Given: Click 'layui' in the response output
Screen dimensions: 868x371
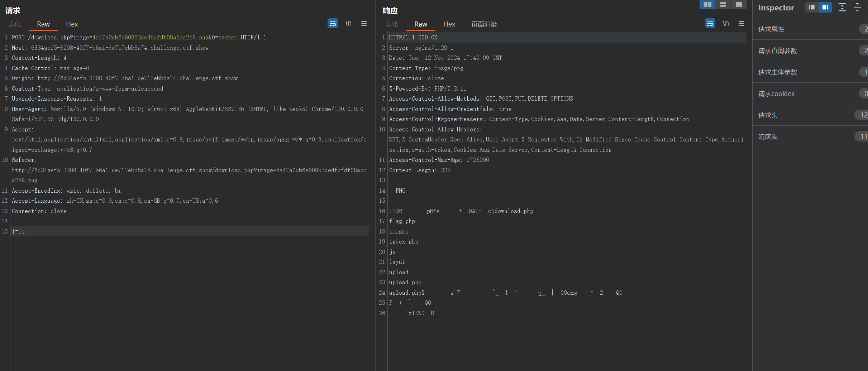Looking at the screenshot, I should pyautogui.click(x=397, y=262).
